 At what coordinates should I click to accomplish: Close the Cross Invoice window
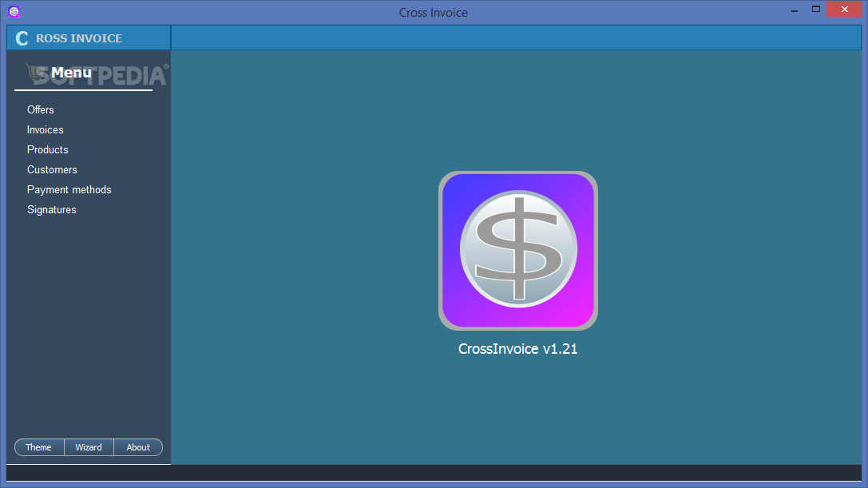845,10
